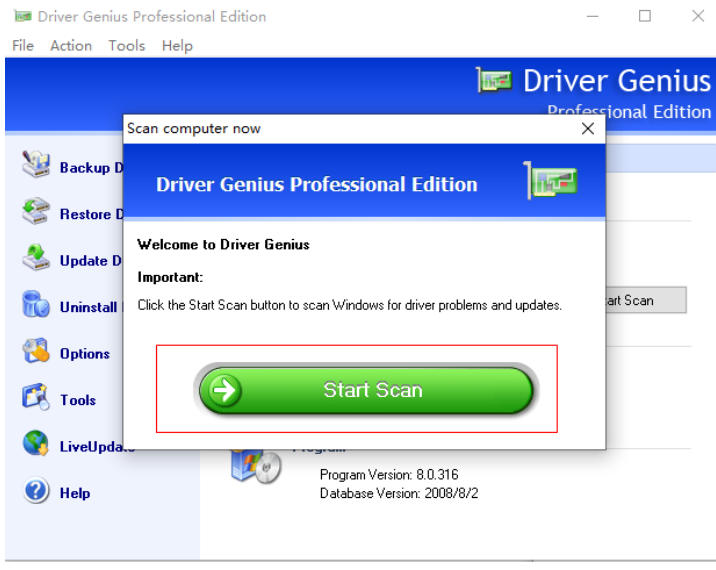Click the Uninstall trash bin icon

36,306
